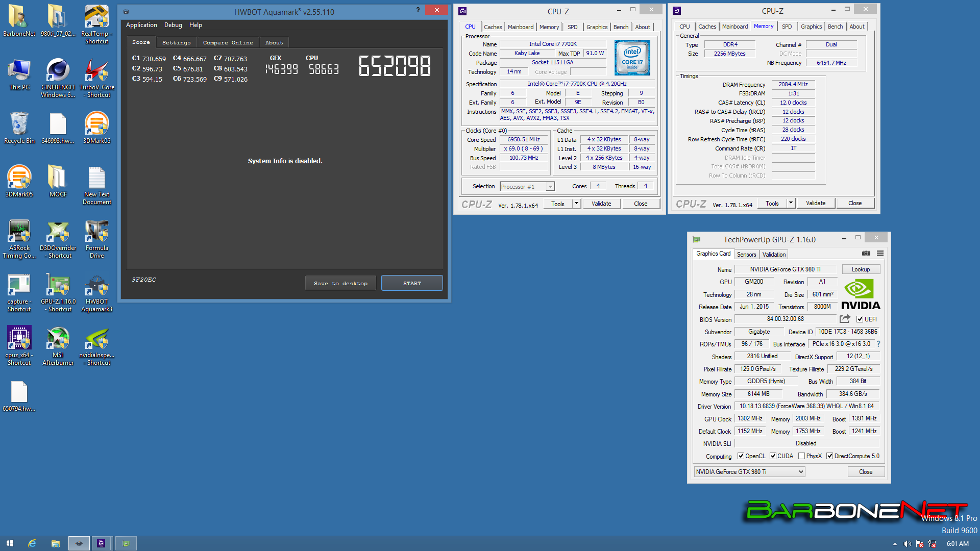Toggle the DirectCompute 5.0 checkbox
The image size is (980, 551).
coord(829,456)
